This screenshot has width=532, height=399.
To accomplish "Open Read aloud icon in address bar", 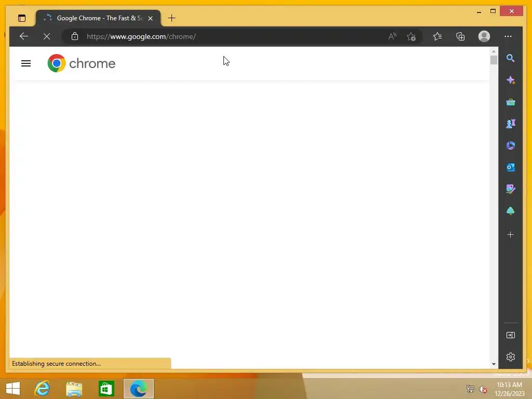I will click(392, 36).
